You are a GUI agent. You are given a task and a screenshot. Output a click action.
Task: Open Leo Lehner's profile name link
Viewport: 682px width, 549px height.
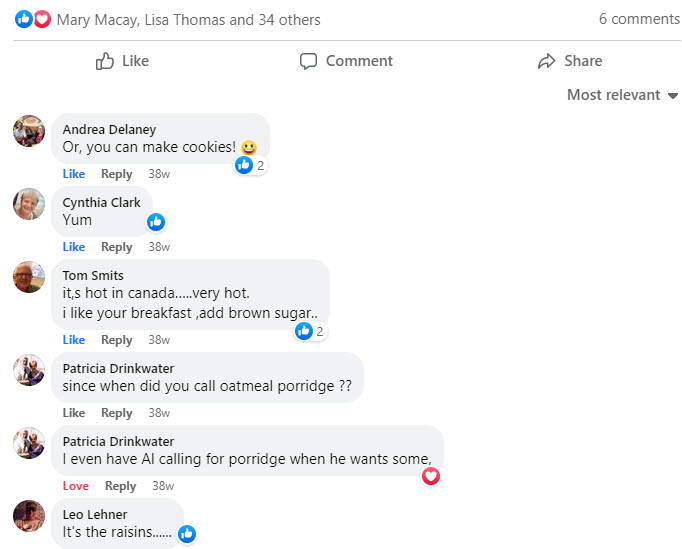(x=95, y=514)
